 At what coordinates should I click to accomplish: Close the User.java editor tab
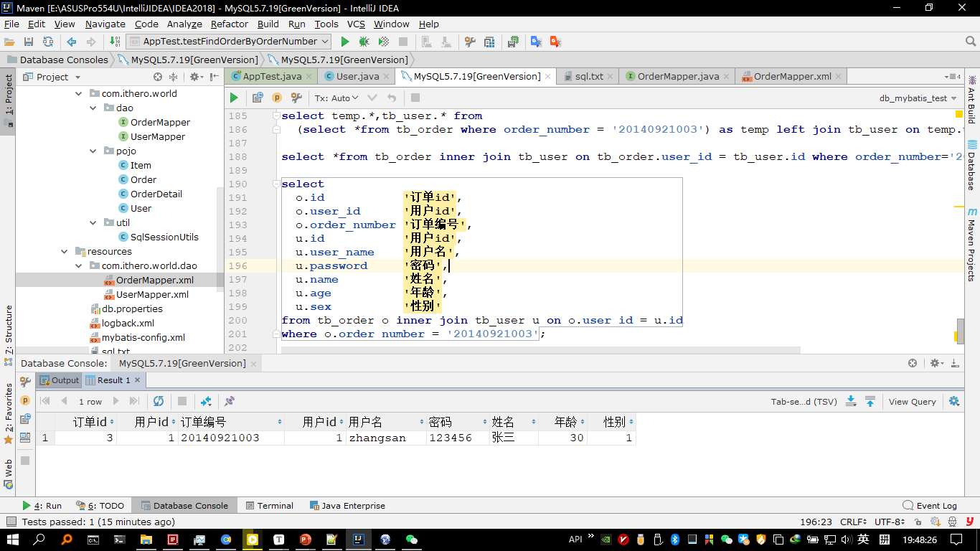tap(387, 76)
